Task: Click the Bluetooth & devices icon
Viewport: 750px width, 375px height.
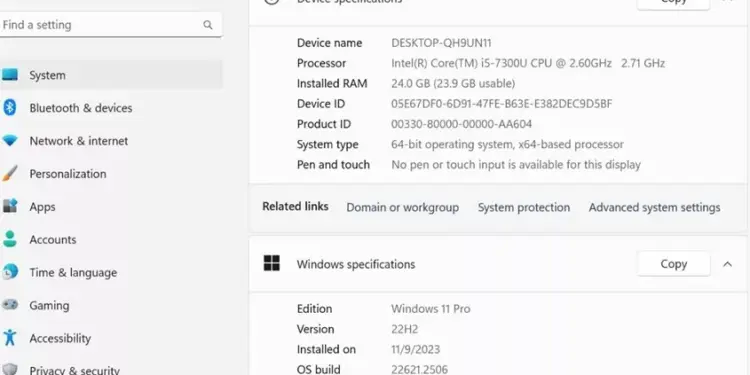Action: click(x=9, y=108)
